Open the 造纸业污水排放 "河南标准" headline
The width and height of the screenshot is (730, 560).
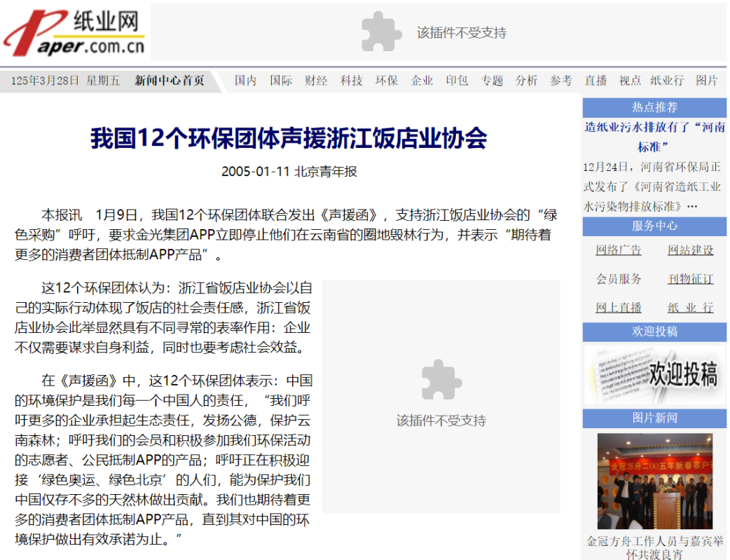pyautogui.click(x=654, y=137)
